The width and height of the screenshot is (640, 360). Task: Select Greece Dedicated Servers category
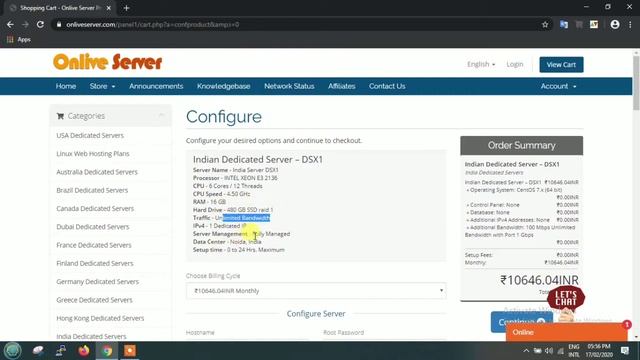(94, 300)
